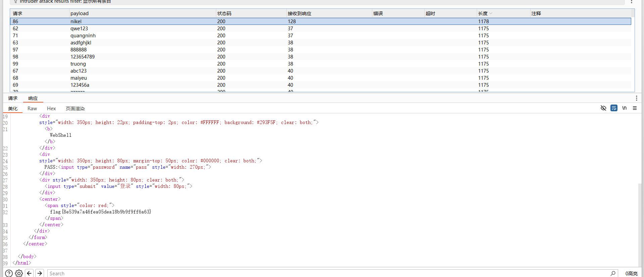Image resolution: width=644 pixels, height=277 pixels.
Task: Select the Hex view tab
Action: 51,109
